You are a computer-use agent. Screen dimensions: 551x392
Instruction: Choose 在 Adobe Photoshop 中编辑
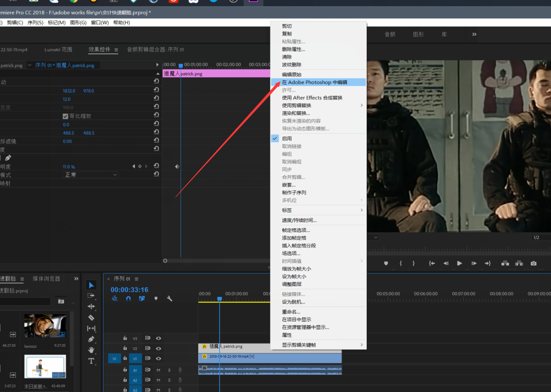[x=318, y=82]
